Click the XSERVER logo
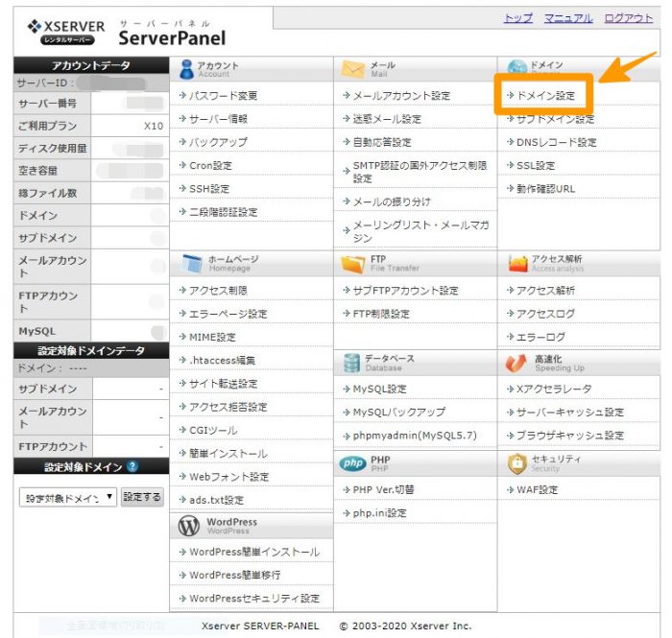The image size is (672, 638). tap(66, 32)
